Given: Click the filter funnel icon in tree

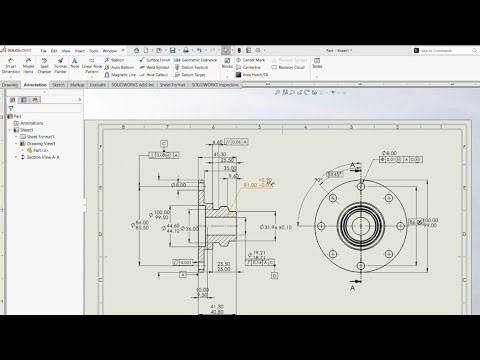Looking at the screenshot, I should [11, 108].
